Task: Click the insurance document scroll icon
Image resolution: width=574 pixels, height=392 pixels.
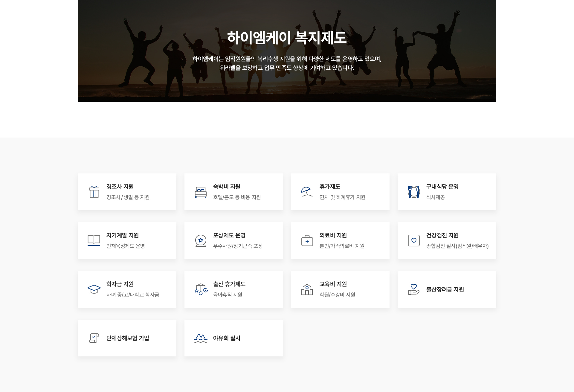Action: tap(94, 338)
